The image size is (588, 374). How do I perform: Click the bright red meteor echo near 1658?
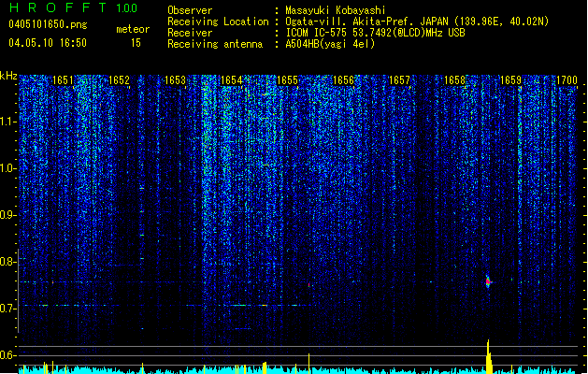tap(488, 281)
